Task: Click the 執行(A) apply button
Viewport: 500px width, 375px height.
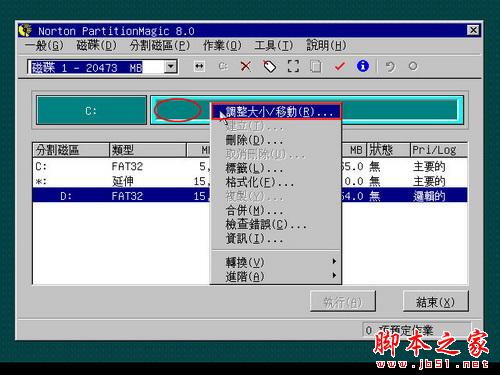Action: pos(343,302)
